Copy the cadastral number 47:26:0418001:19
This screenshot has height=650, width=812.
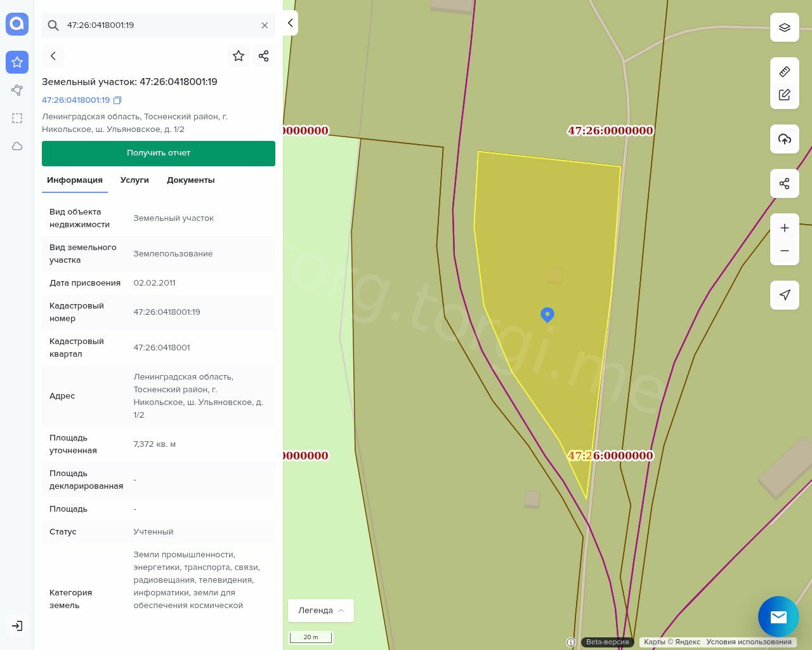click(x=117, y=100)
